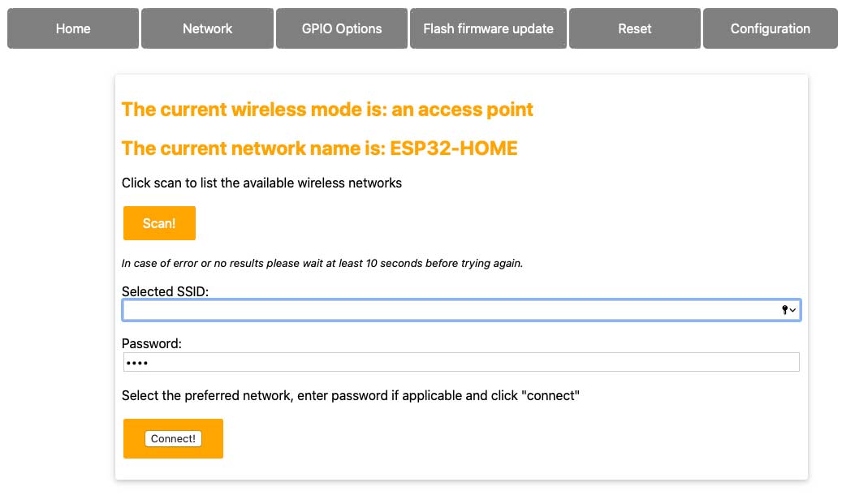
Task: Click the Password label
Action: [x=151, y=343]
